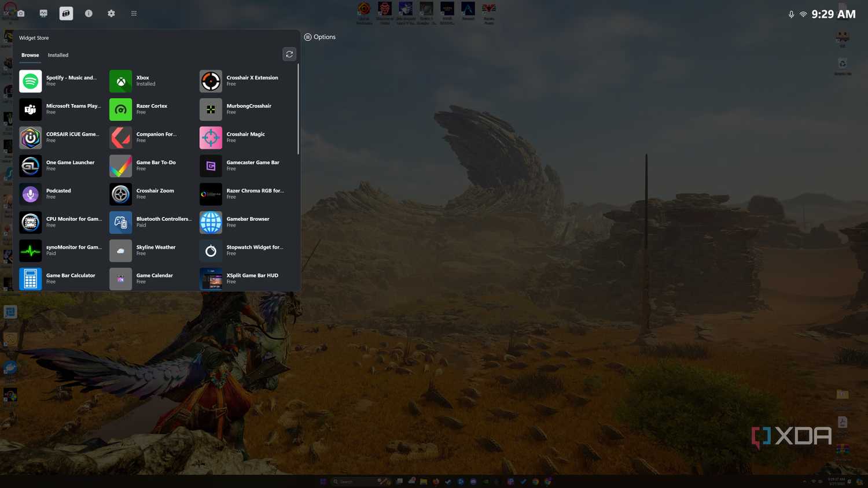868x488 pixels.
Task: Choose the CORSAIR iCUE Game widget
Action: point(60,138)
